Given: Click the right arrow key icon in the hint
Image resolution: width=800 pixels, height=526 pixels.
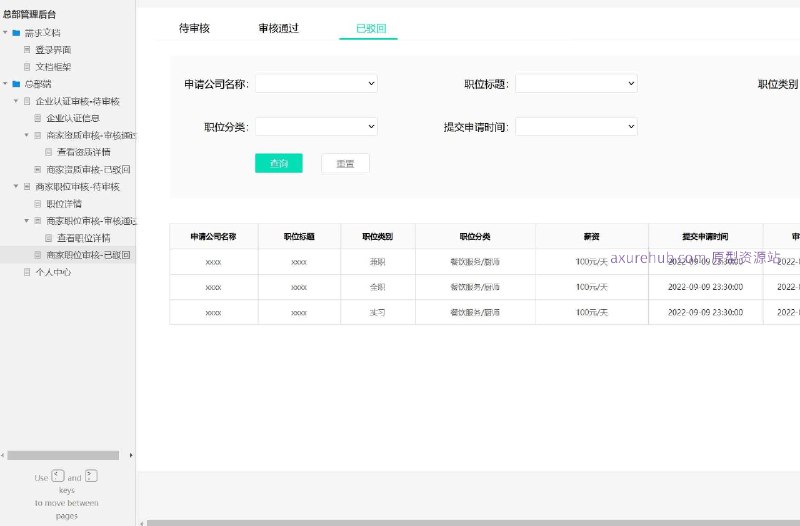Looking at the screenshot, I should click(91, 476).
